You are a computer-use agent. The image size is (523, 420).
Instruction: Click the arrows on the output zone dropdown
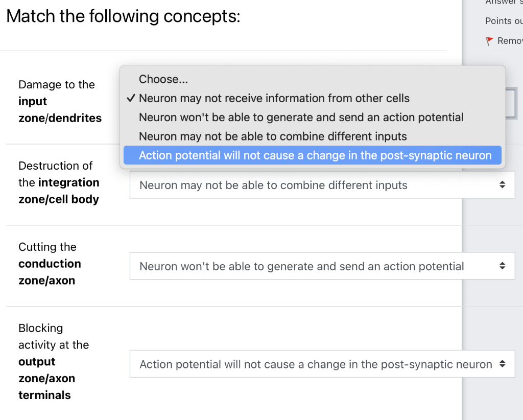click(503, 364)
